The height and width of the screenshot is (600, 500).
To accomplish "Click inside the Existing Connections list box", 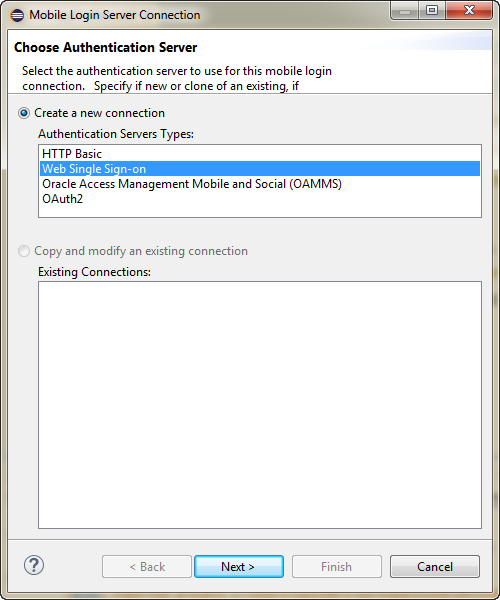I will coord(260,405).
